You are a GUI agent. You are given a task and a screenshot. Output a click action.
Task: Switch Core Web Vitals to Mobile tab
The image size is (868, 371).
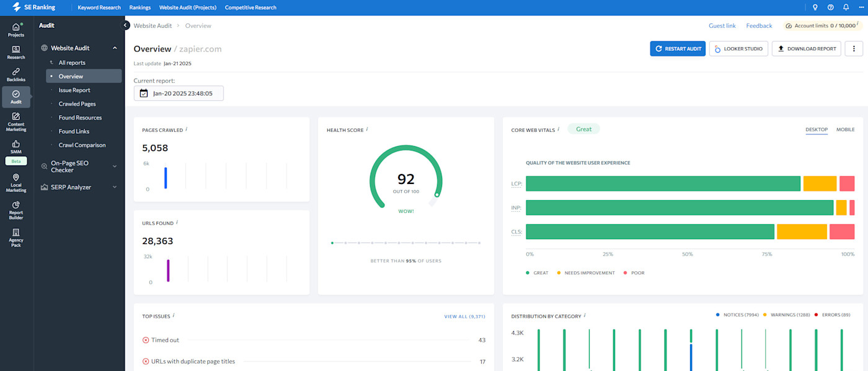point(845,129)
